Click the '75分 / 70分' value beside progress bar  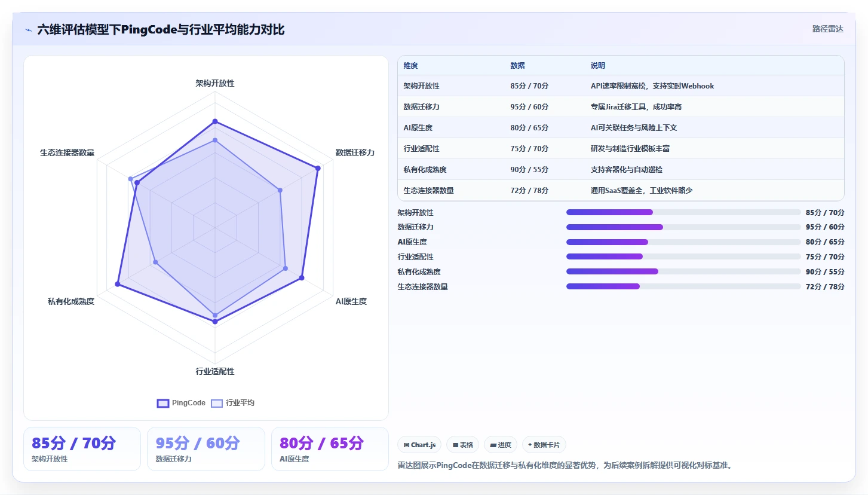(825, 257)
